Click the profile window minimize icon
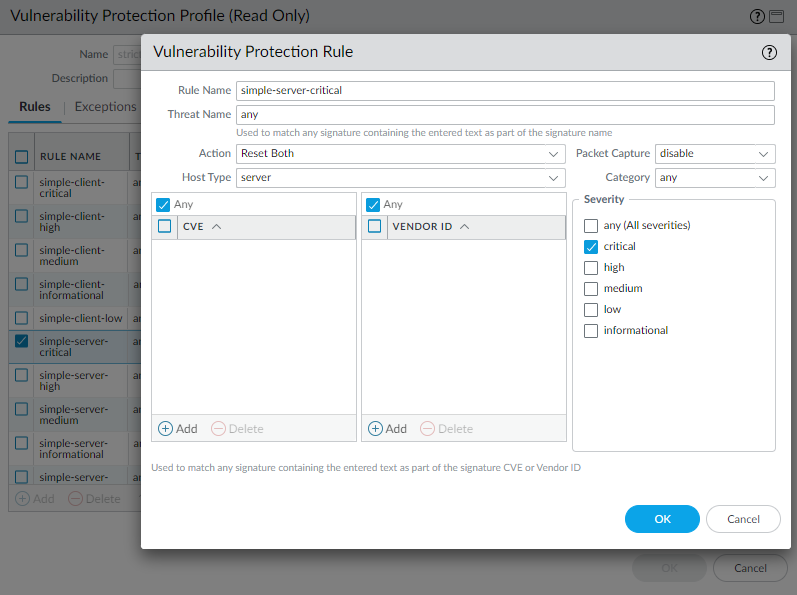Viewport: 797px width, 595px height. [777, 17]
